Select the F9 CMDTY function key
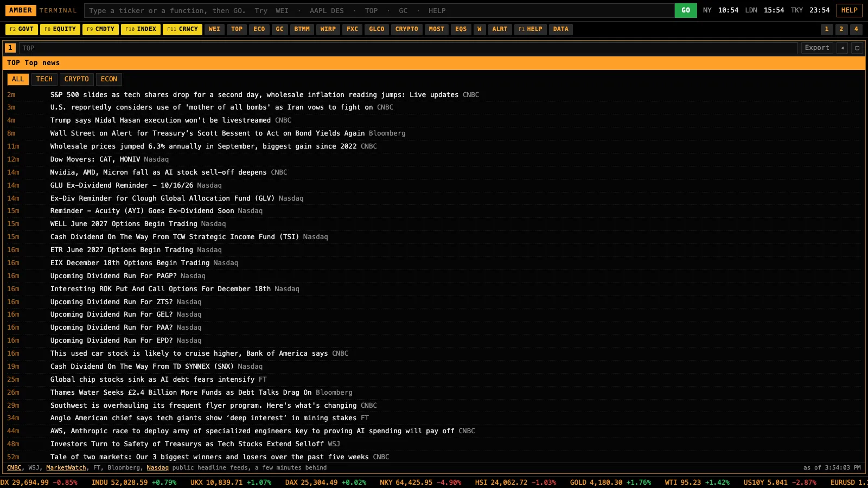This screenshot has height=488, width=868. (100, 29)
